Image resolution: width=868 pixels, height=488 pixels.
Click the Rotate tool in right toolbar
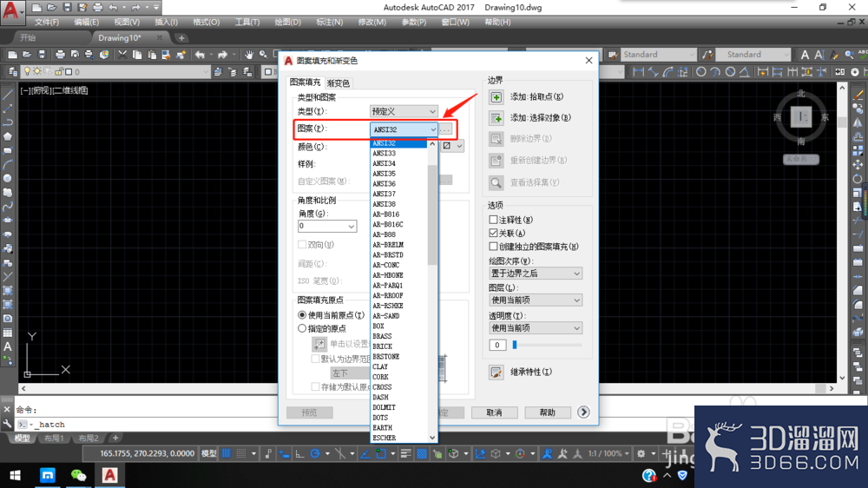[858, 178]
